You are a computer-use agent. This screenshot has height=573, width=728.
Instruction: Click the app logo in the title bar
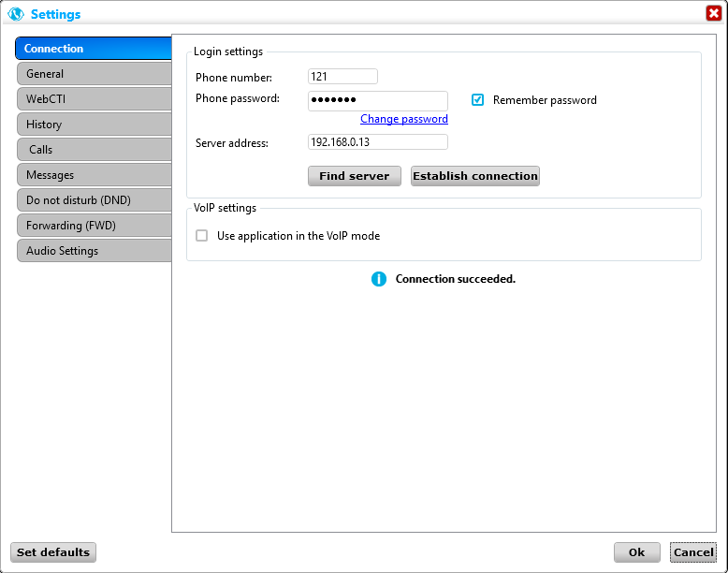pyautogui.click(x=15, y=14)
